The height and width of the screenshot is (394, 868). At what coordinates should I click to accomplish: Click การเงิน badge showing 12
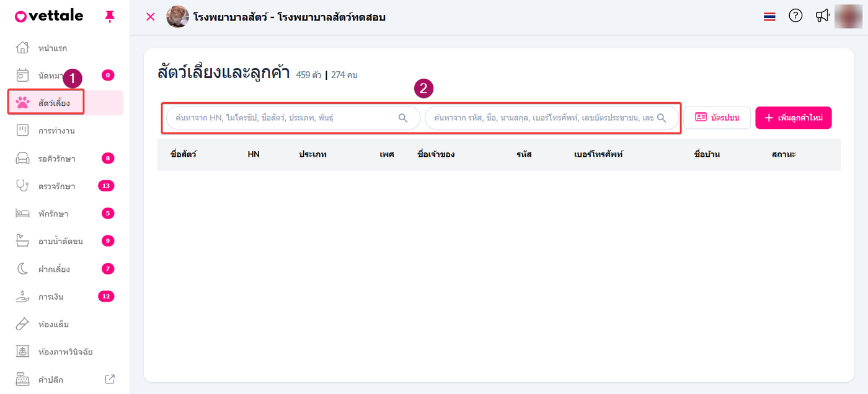[x=106, y=296]
